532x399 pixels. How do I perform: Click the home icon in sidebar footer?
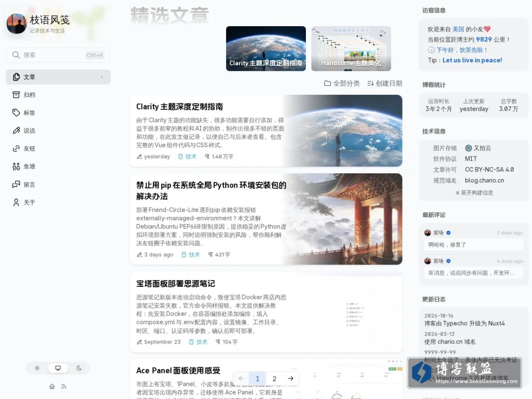click(52, 387)
